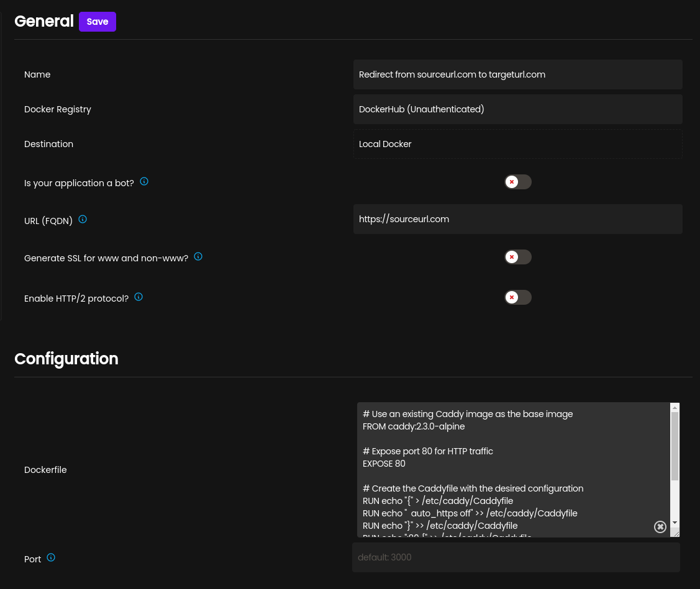Click the Local Docker destination field
Image resolution: width=700 pixels, height=589 pixels.
517,144
